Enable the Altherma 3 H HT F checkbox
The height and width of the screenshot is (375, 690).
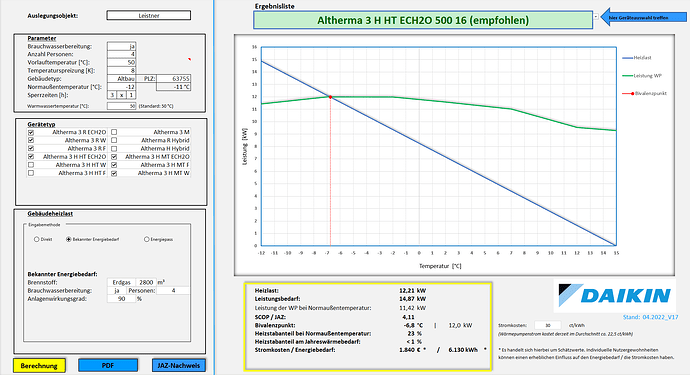(x=31, y=173)
